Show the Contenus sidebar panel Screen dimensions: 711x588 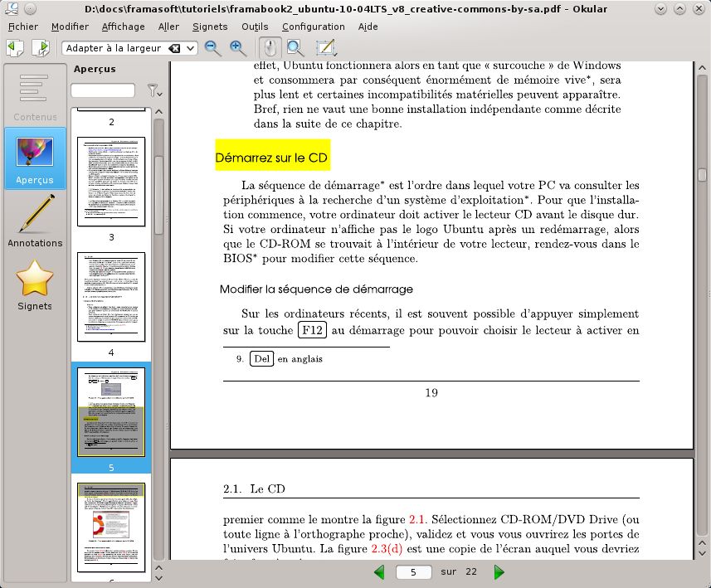coord(35,97)
